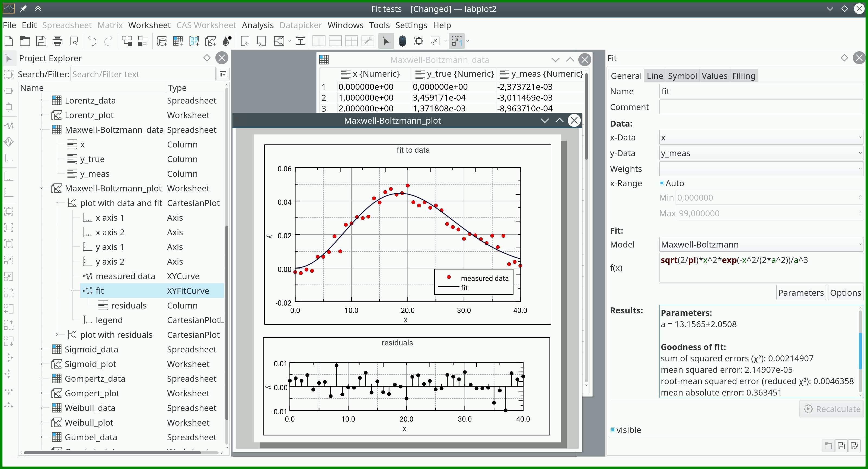
Task: Save project using the floppy disk icon
Action: [41, 41]
